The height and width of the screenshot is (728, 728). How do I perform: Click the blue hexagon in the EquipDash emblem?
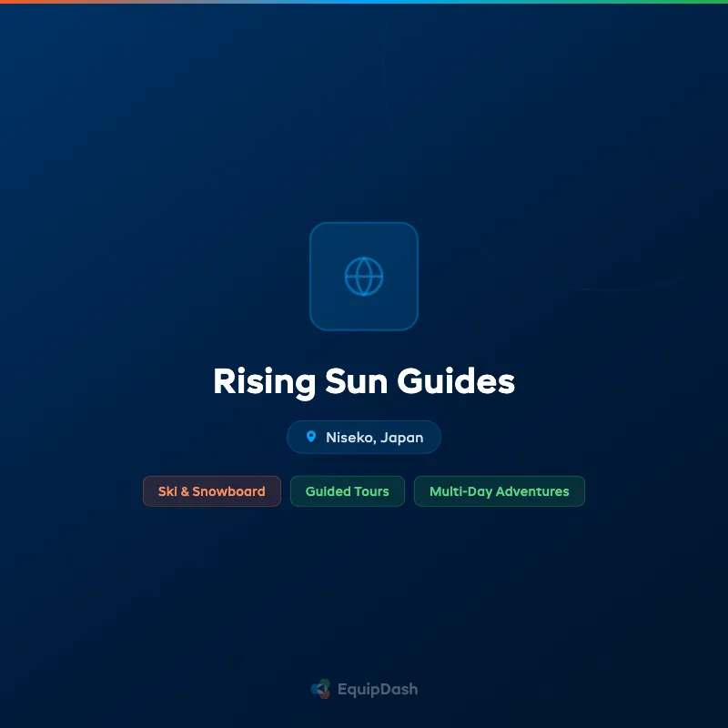(316, 689)
